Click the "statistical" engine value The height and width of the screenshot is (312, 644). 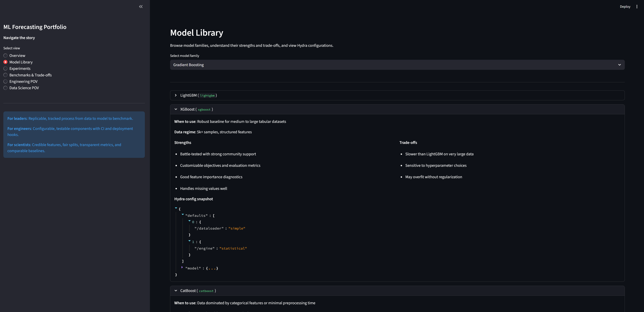(x=233, y=248)
